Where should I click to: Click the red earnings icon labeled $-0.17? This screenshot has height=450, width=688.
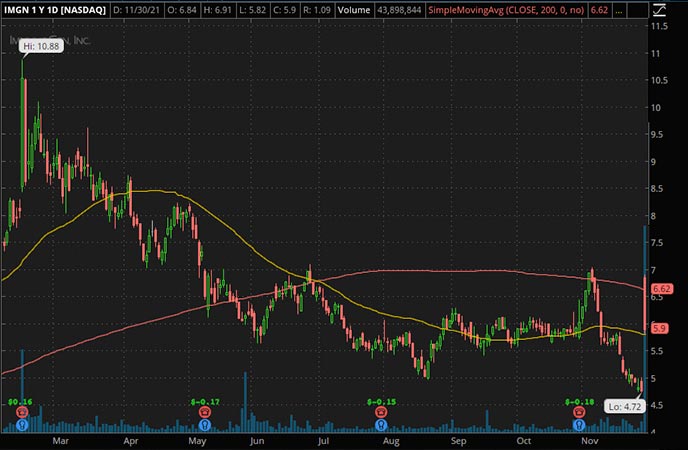coord(205,411)
